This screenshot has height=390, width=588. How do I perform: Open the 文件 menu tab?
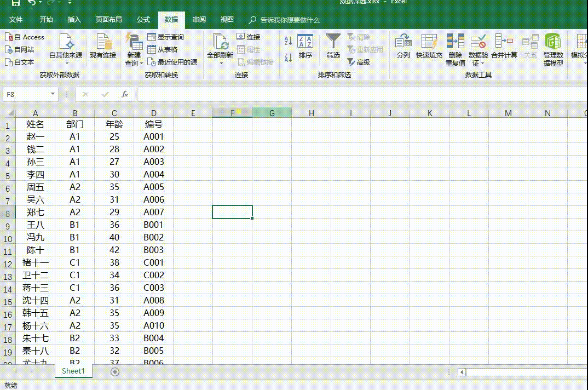click(16, 20)
